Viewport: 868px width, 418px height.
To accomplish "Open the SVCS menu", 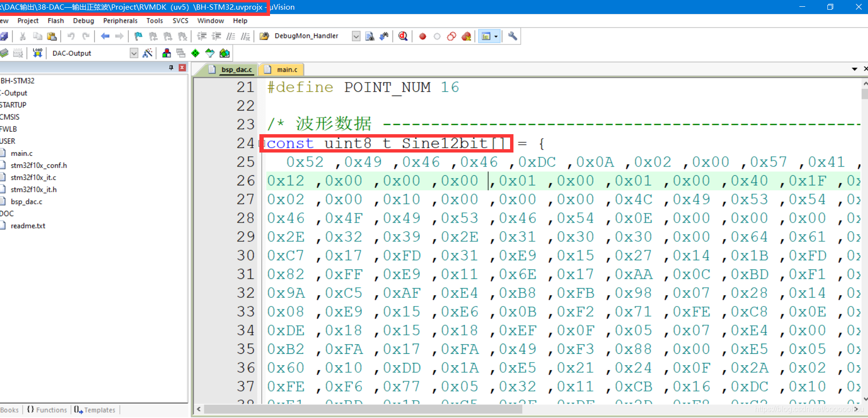I will pyautogui.click(x=181, y=21).
